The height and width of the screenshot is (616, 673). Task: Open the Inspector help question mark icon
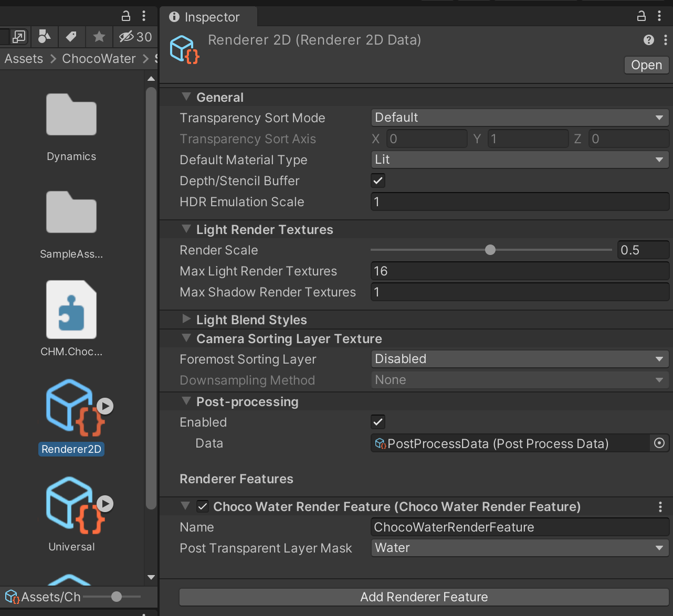[648, 39]
